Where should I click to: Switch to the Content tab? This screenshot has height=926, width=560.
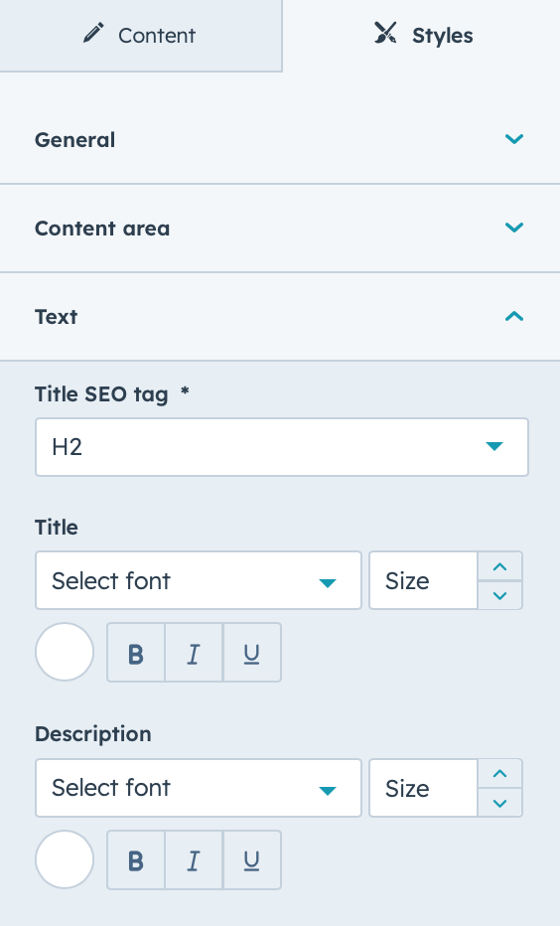(x=140, y=36)
